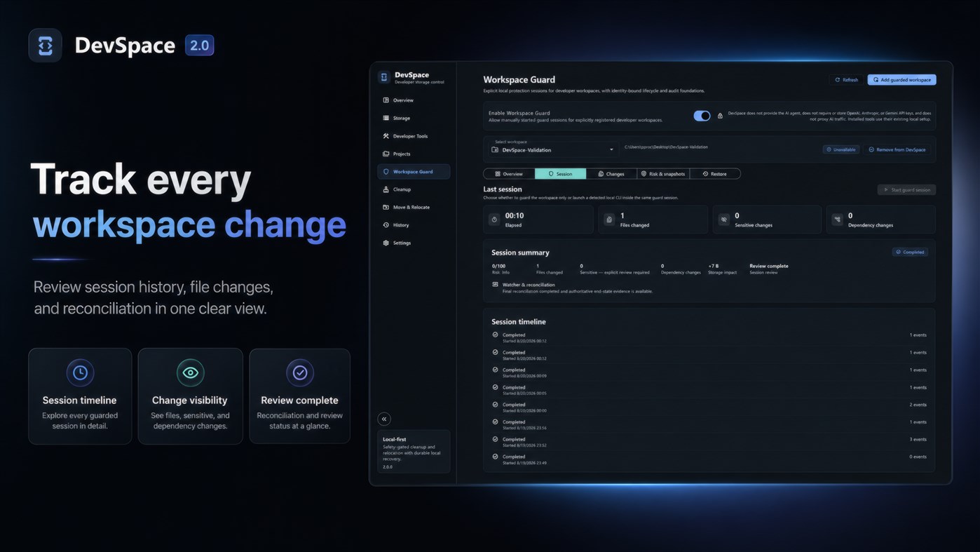Click the '0/100' risk value in Session summary

click(499, 266)
